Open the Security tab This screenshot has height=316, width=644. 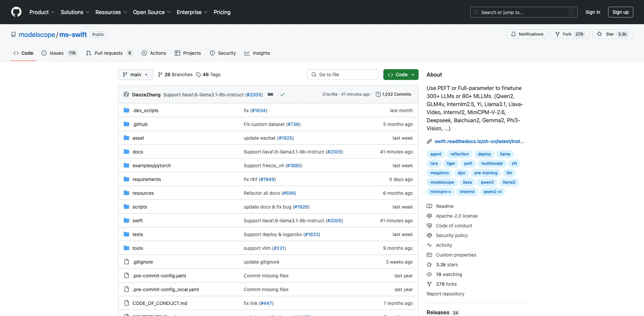coord(223,53)
